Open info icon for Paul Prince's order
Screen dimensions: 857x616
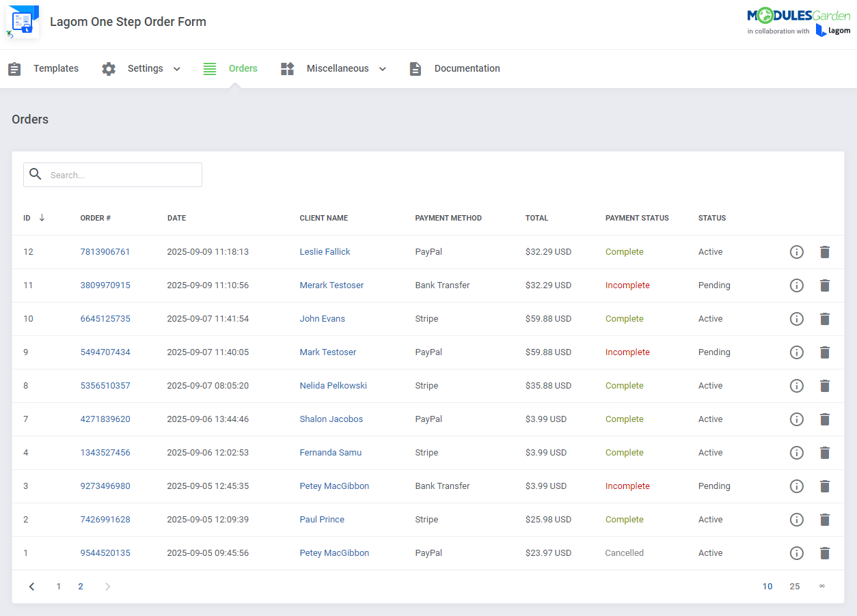point(796,519)
